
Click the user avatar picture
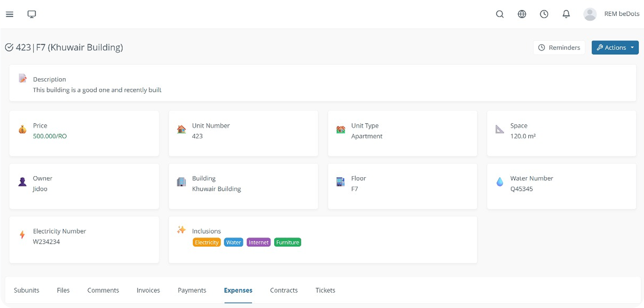(x=590, y=14)
